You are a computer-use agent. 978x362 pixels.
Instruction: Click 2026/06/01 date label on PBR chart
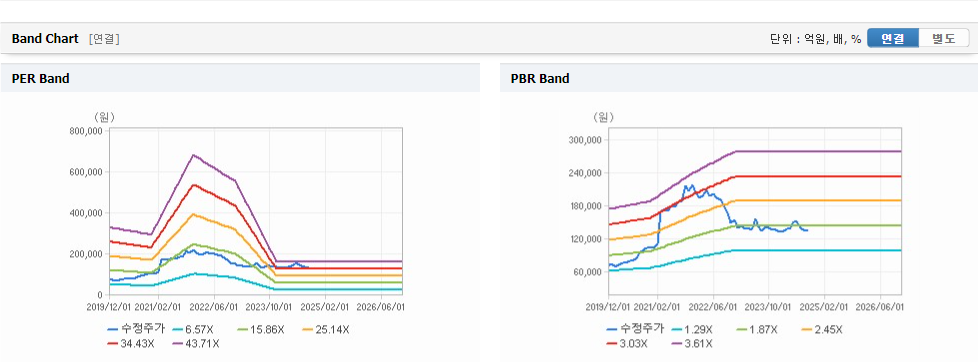click(881, 307)
